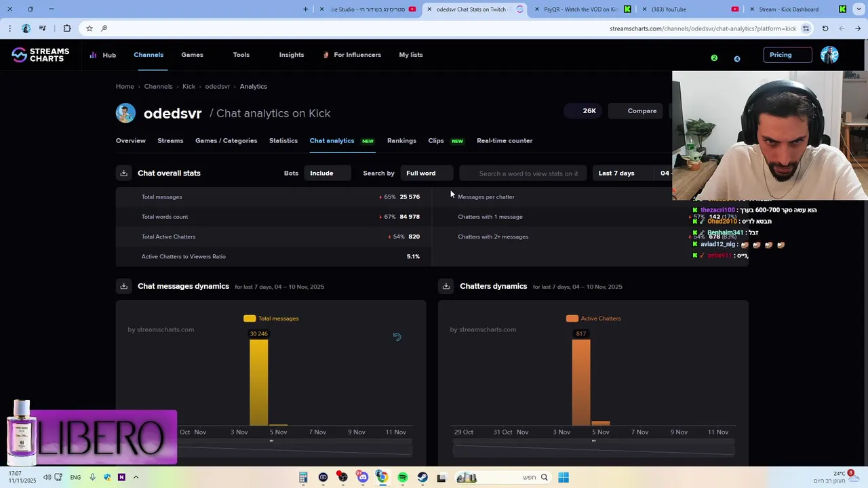Image resolution: width=868 pixels, height=488 pixels.
Task: Open the browser media control icon
Action: point(43,28)
